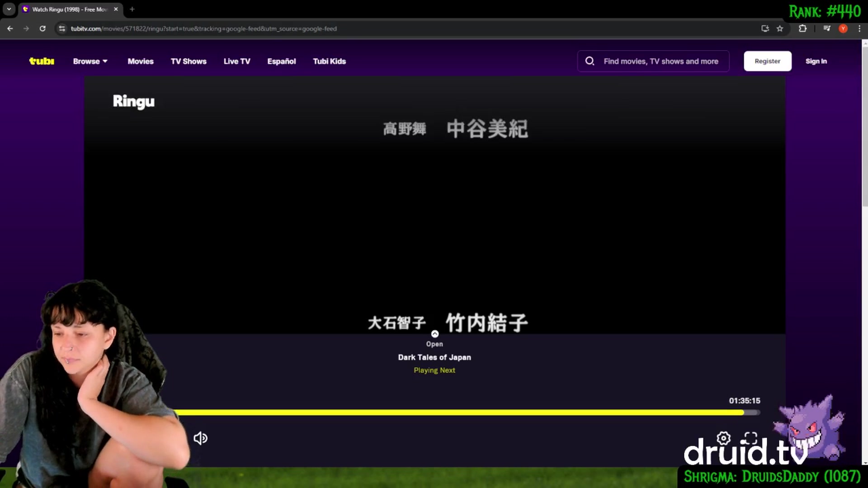The image size is (868, 488).
Task: View site information icon in address bar
Action: [62, 28]
